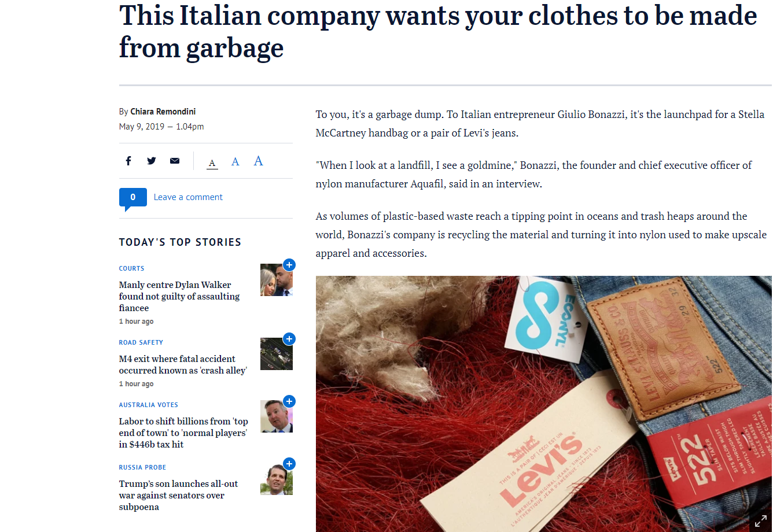
Task: Open the Courts category
Action: (x=132, y=268)
